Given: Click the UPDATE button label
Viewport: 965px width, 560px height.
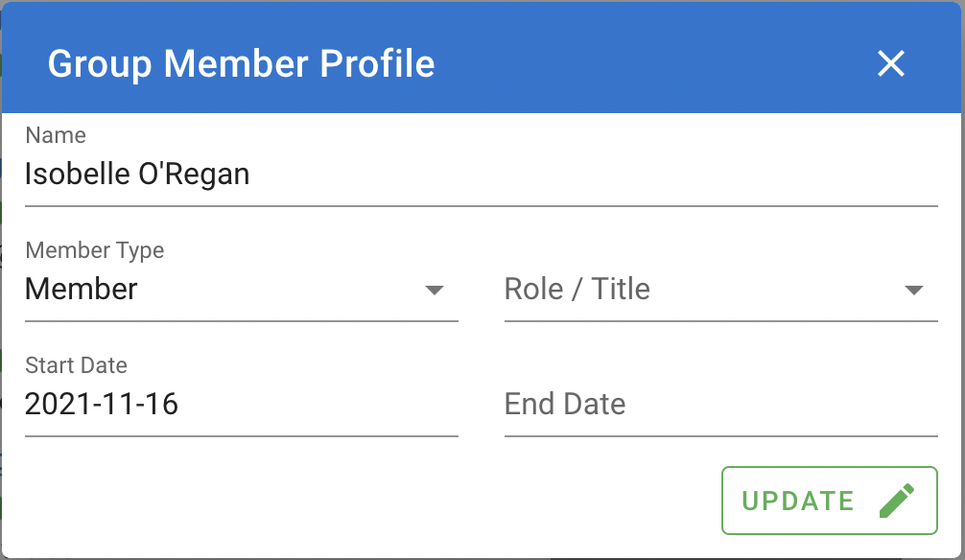Looking at the screenshot, I should pyautogui.click(x=797, y=501).
